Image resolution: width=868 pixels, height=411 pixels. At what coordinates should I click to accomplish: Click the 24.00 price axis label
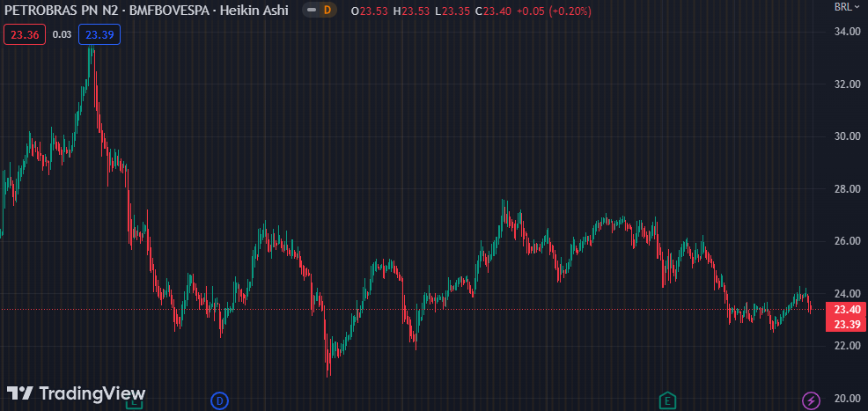847,293
